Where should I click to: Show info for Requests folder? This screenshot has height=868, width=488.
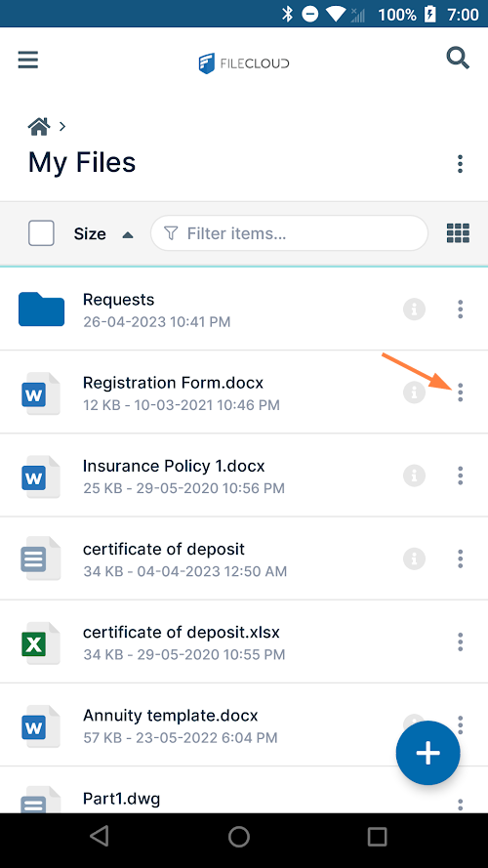click(x=414, y=309)
